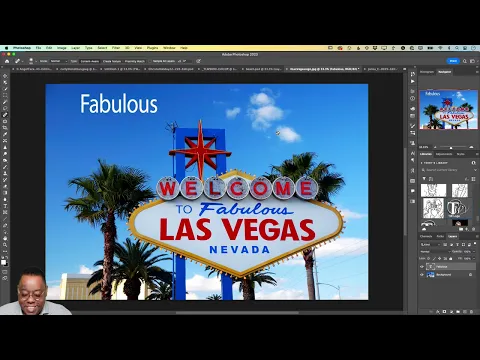This screenshot has width=480, height=360.
Task: Click the Home icon in options bar
Action: click(7, 61)
